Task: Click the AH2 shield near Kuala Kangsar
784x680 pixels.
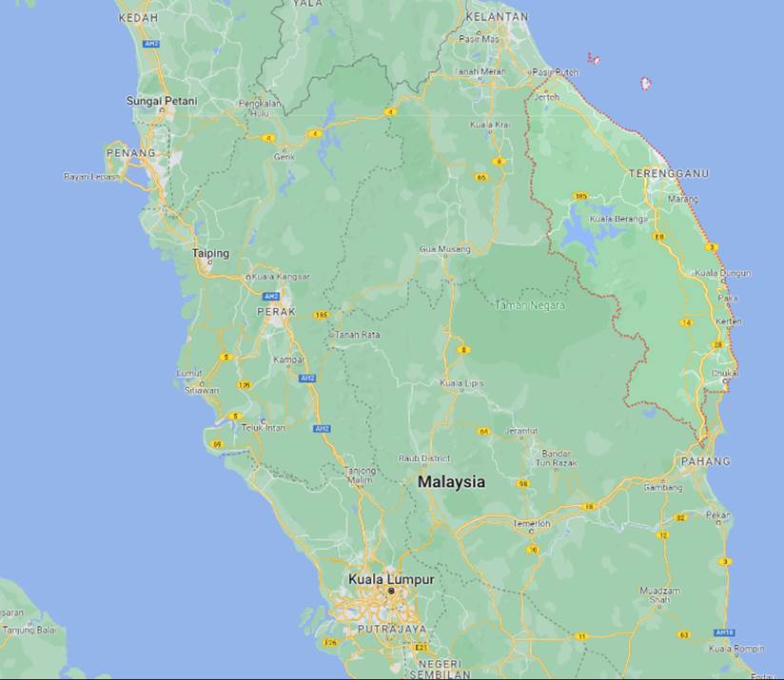Action: point(270,297)
